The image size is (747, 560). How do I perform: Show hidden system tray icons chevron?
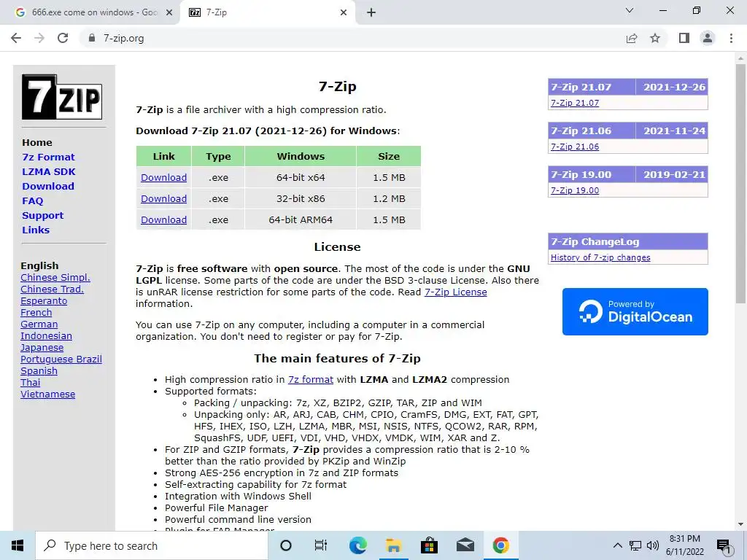[617, 545]
